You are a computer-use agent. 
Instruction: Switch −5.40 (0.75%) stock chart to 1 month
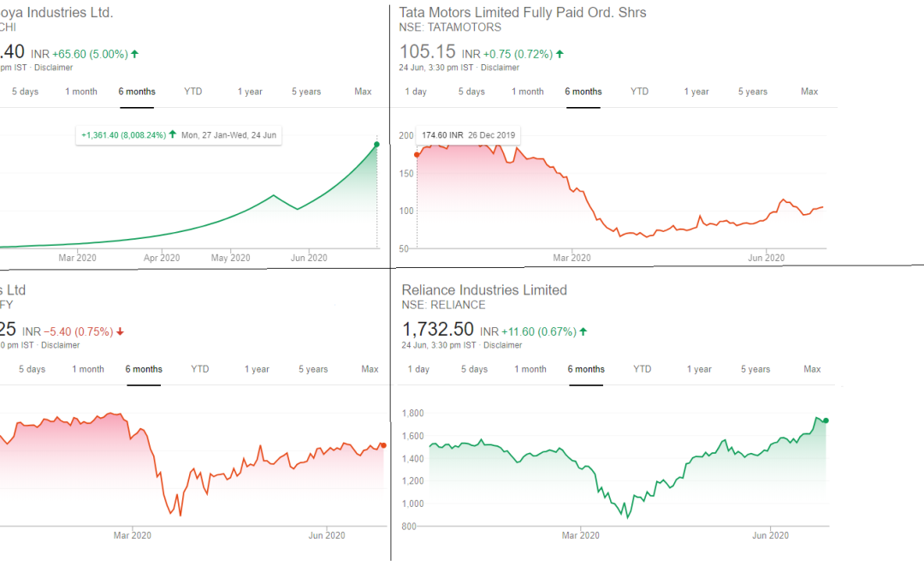(x=88, y=369)
